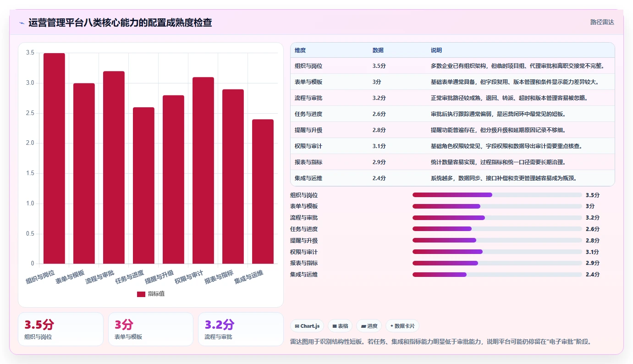Click the 集成与运维 x-axis label
633x364 pixels.
249,277
